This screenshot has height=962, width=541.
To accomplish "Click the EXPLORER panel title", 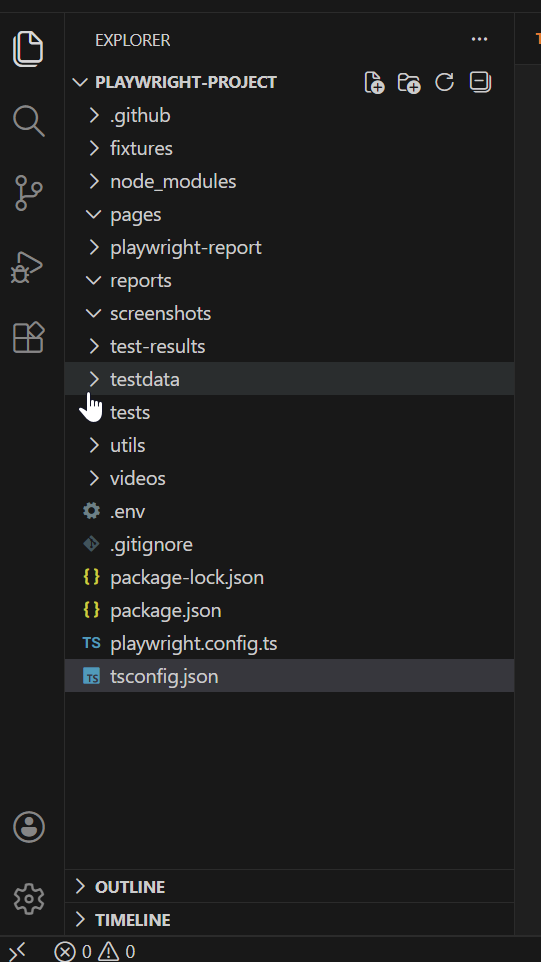I will click(132, 40).
